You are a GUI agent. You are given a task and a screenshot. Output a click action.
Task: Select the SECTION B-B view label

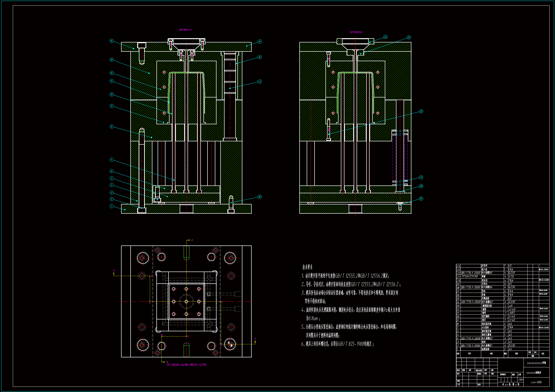click(356, 32)
